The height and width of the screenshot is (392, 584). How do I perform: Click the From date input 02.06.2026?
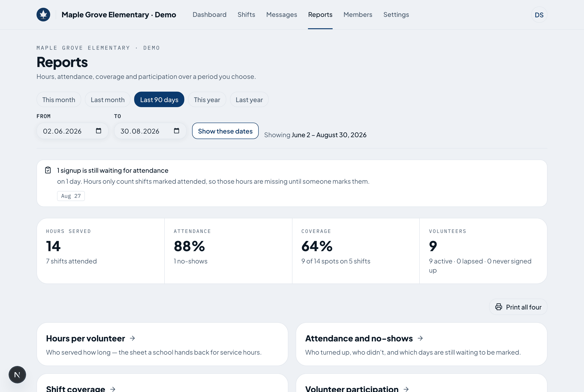[73, 131]
